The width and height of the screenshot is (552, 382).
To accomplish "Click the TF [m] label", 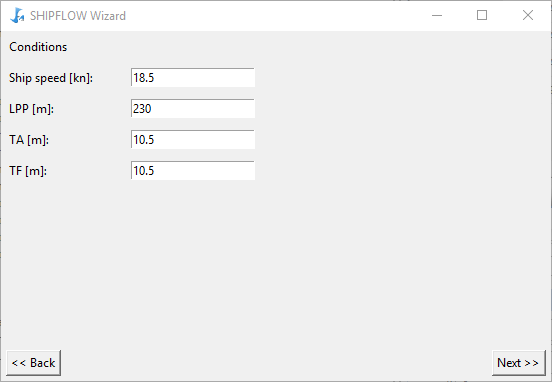I will (x=28, y=171).
